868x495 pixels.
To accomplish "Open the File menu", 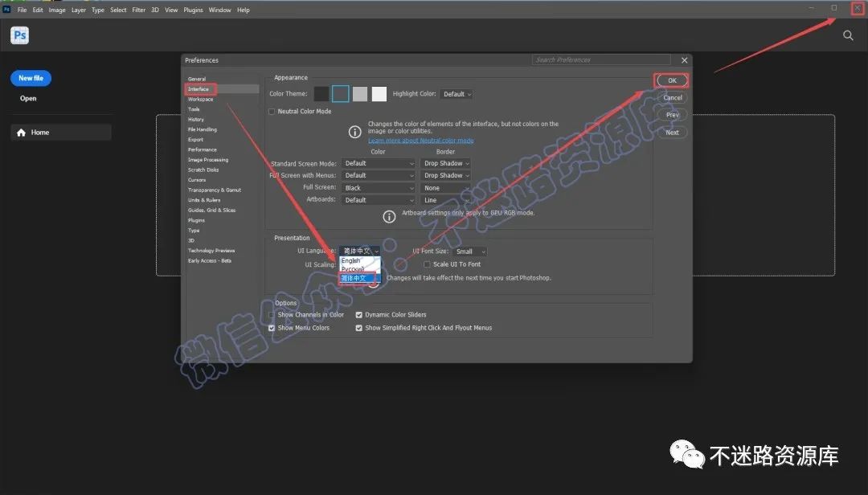I will (x=23, y=10).
